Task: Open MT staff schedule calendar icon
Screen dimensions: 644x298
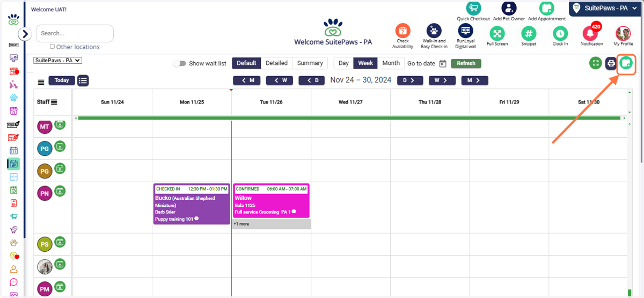Action: pyautogui.click(x=60, y=124)
